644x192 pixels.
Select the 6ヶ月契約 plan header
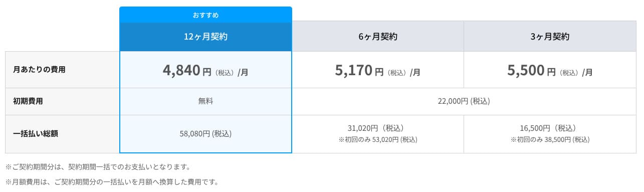[x=377, y=37]
